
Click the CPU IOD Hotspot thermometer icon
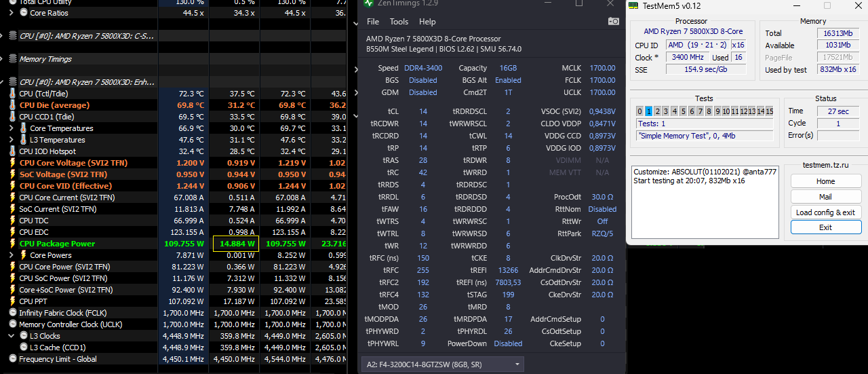[x=12, y=151]
